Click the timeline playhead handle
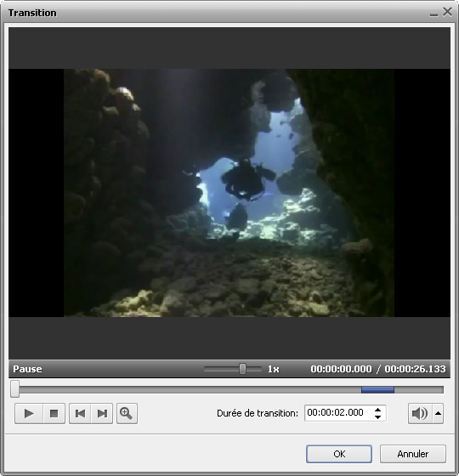Viewport: 459px width, 476px height. click(x=15, y=389)
